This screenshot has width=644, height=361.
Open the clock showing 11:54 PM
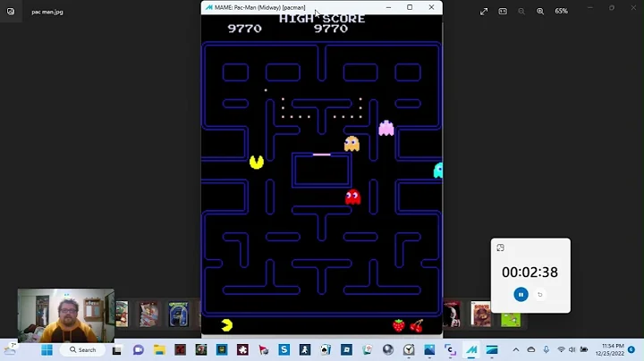(x=609, y=350)
